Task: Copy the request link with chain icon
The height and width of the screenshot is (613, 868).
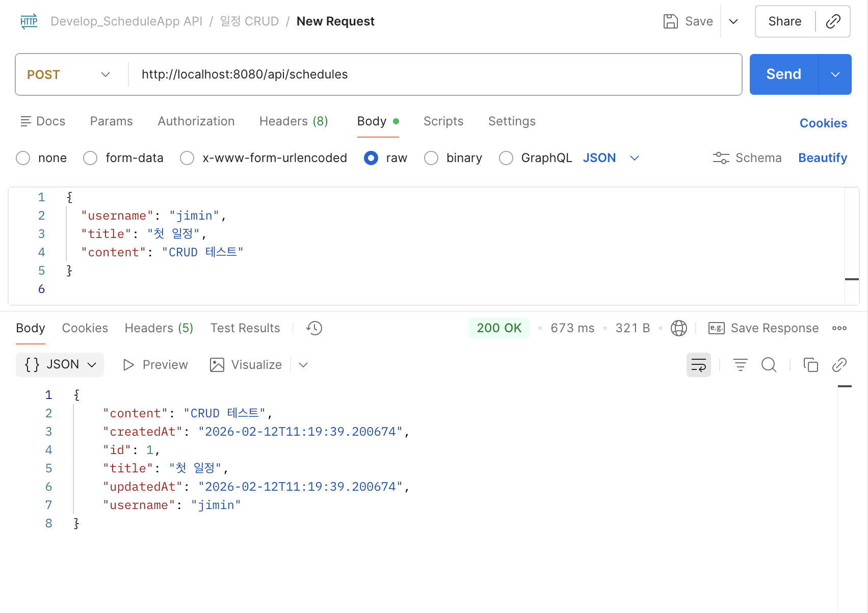Action: point(833,21)
